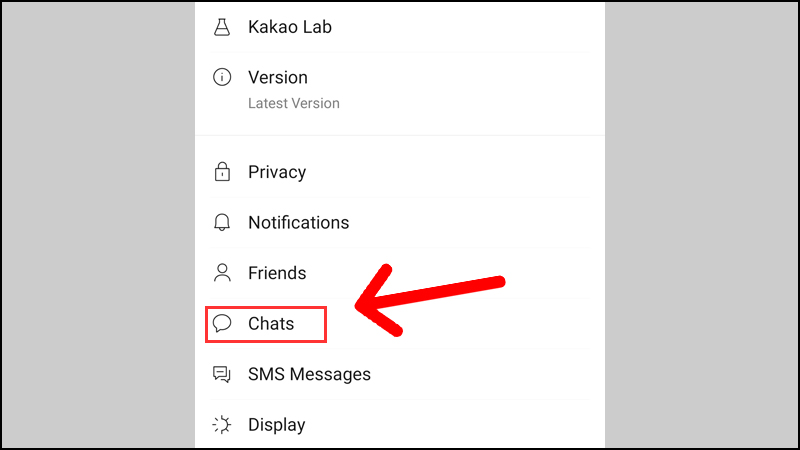Click the Display brightness icon

(x=222, y=424)
